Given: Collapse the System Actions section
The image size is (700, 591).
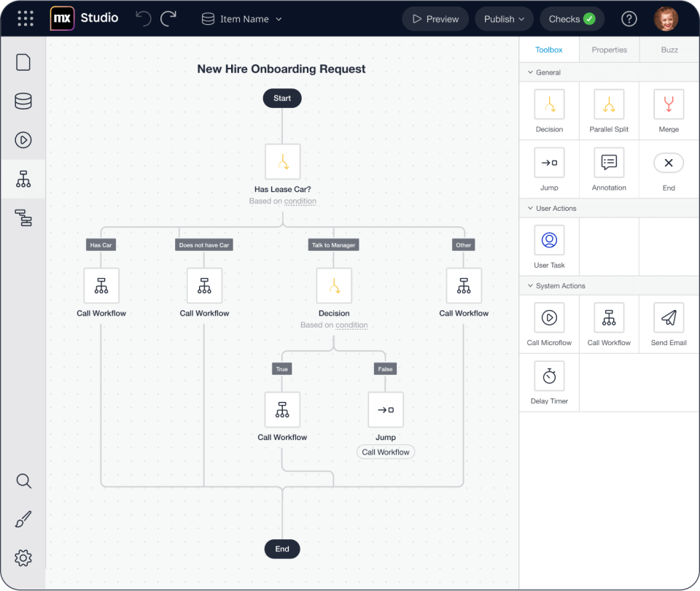Looking at the screenshot, I should click(530, 286).
